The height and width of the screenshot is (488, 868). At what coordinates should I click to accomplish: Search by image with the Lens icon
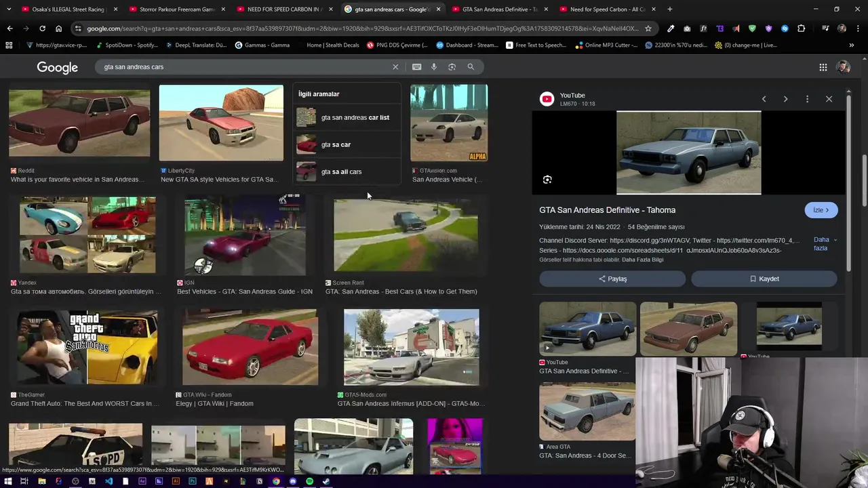point(452,67)
